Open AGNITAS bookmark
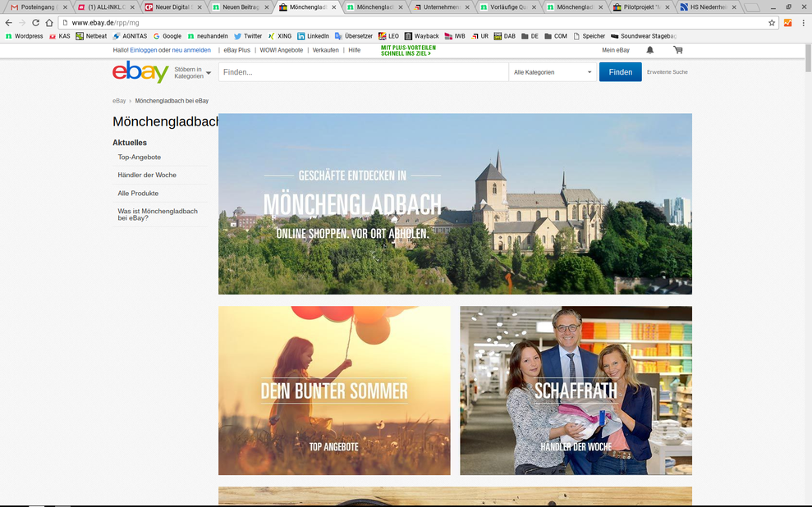812x507 pixels. pyautogui.click(x=130, y=36)
